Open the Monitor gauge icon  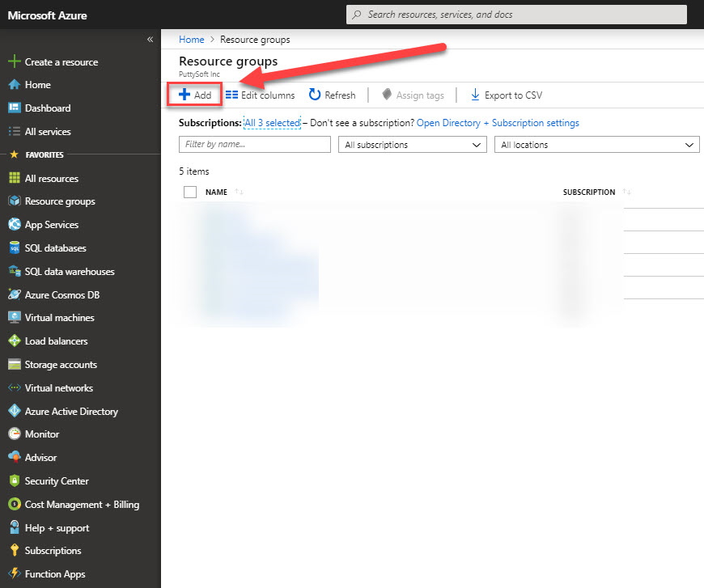pyautogui.click(x=15, y=434)
